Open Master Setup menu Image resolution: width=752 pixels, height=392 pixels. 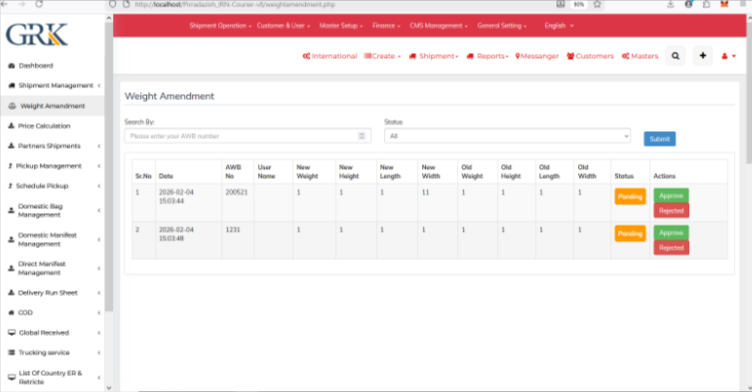tap(341, 26)
